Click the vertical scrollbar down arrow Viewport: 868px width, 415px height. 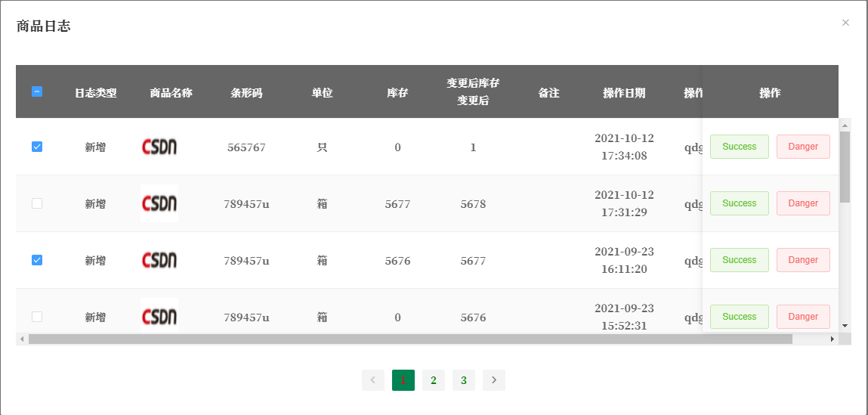845,326
